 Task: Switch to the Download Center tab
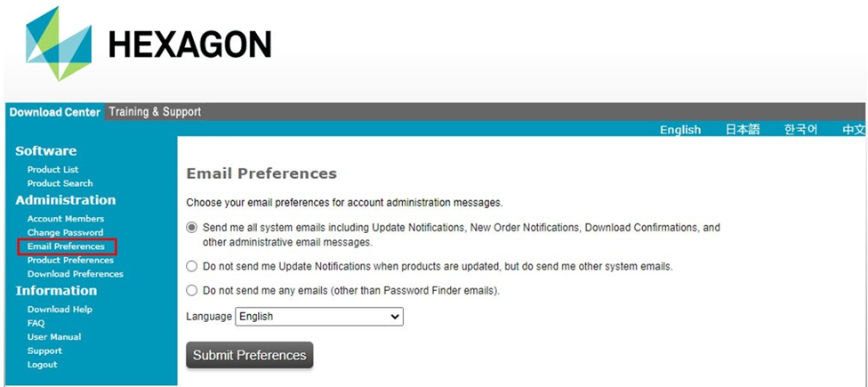pos(55,112)
